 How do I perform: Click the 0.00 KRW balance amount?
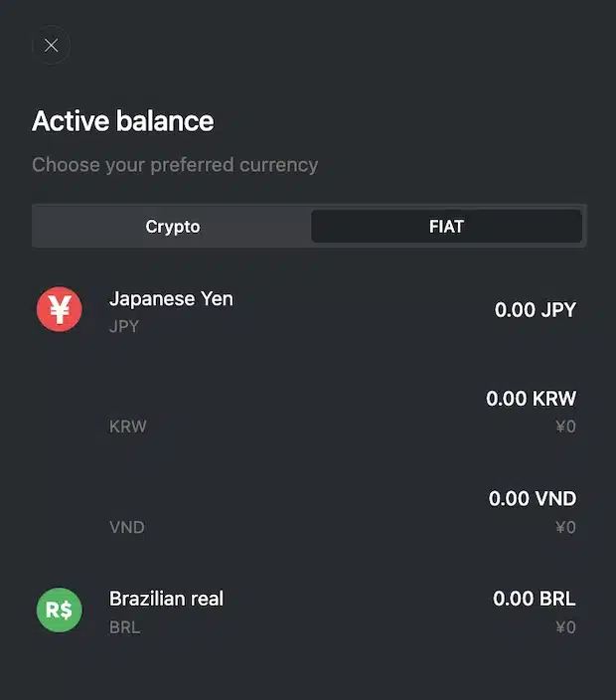click(x=532, y=398)
